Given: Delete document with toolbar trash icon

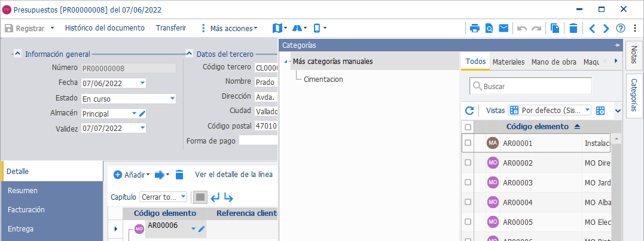Looking at the screenshot, I should [573, 28].
